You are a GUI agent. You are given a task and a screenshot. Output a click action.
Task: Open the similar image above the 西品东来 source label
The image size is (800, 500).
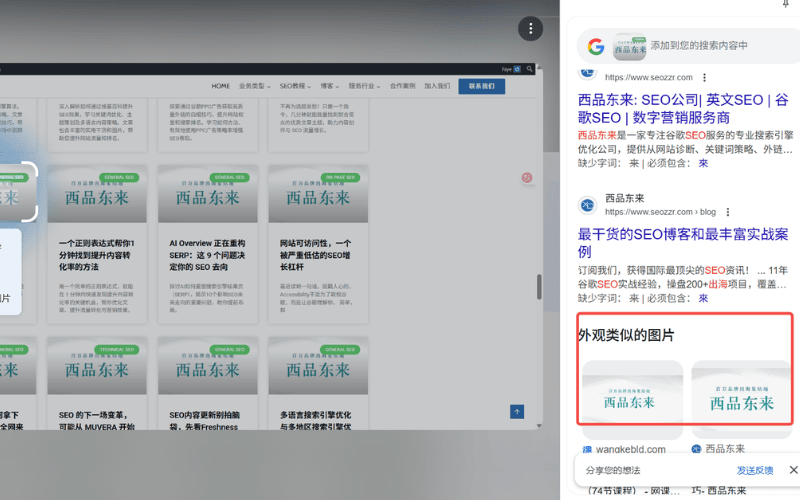tap(742, 399)
